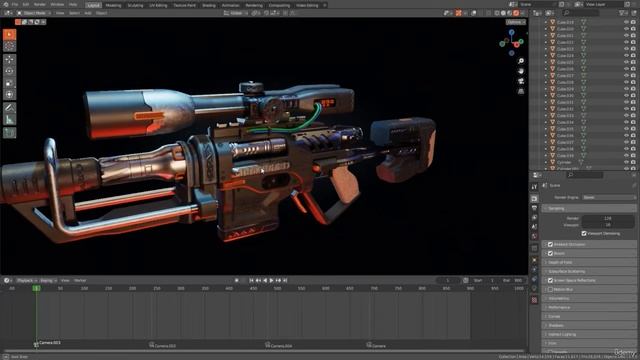This screenshot has width=640, height=360.
Task: Hide Cube.019 in viewport via eye icon
Action: [626, 22]
